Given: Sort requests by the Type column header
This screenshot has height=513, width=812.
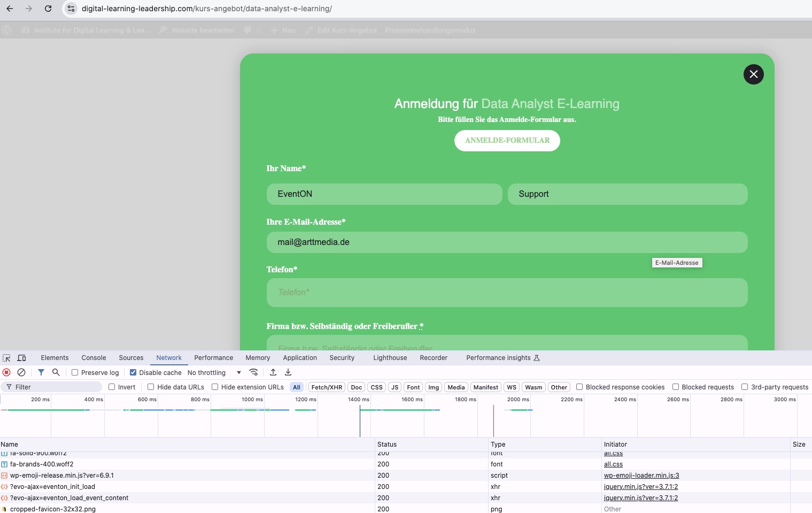Looking at the screenshot, I should coord(498,444).
